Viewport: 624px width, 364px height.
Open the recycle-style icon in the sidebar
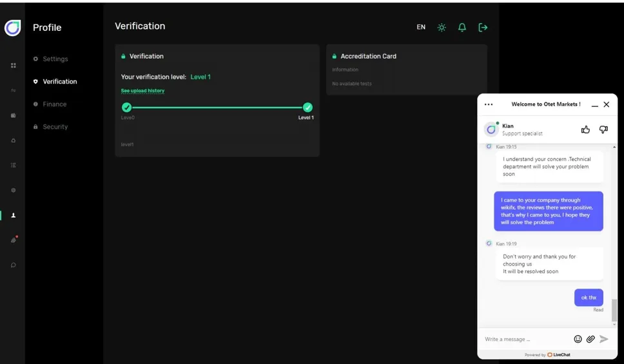[x=13, y=140]
